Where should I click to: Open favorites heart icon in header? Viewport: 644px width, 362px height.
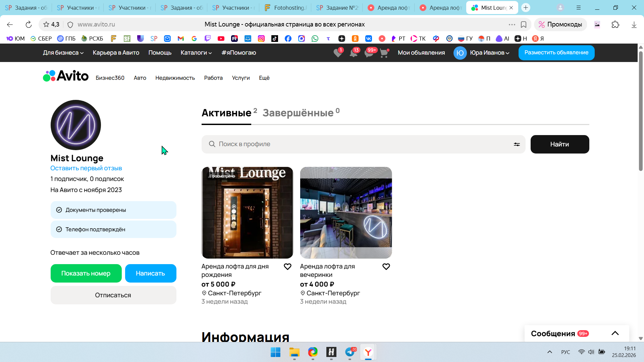click(338, 53)
